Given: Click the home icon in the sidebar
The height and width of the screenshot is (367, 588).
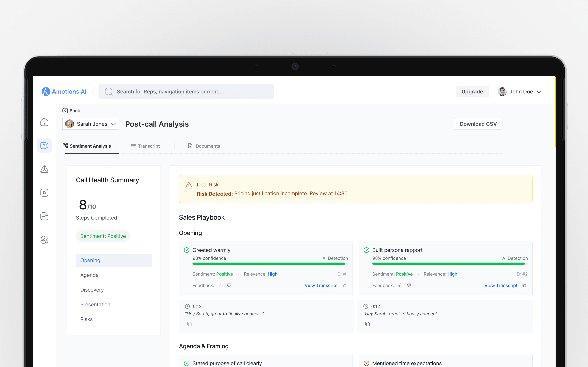Looking at the screenshot, I should point(44,122).
